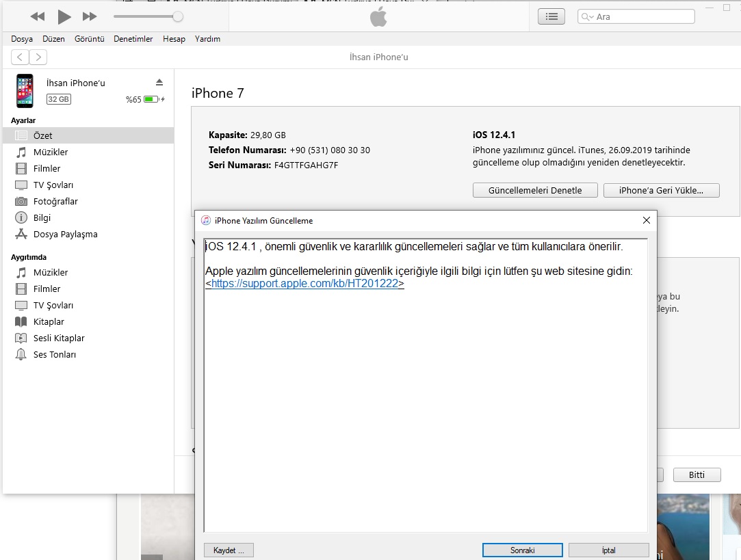The height and width of the screenshot is (560, 741).
Task: Click the Özet list icon
Action: (21, 135)
